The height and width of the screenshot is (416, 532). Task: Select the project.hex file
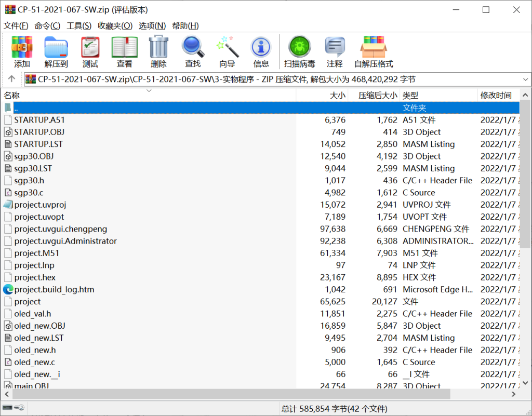click(x=35, y=277)
